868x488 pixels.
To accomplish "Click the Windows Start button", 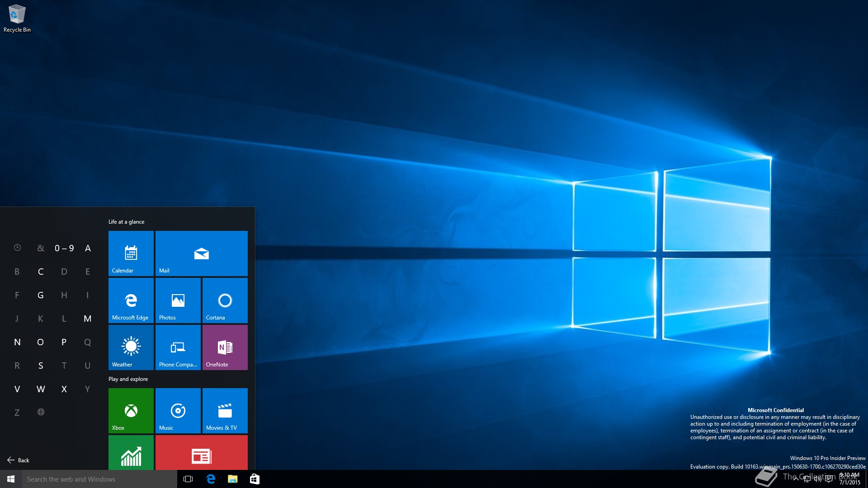I will 11,479.
